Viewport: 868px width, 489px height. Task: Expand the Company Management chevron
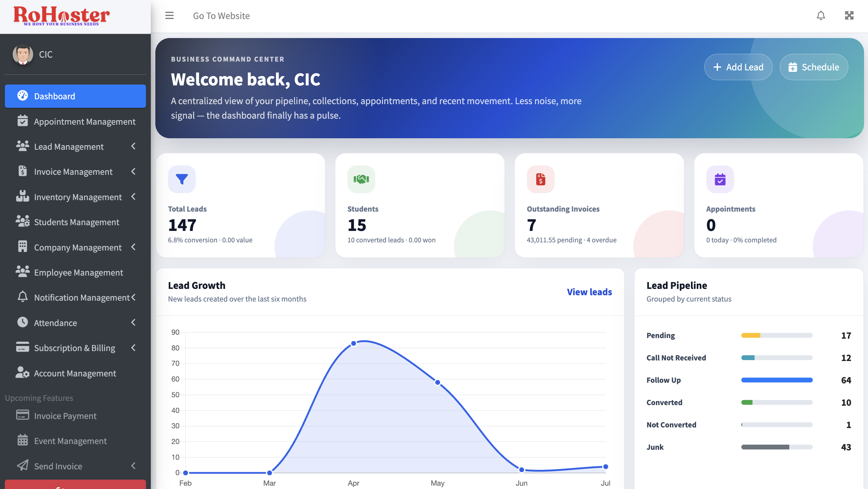[133, 247]
